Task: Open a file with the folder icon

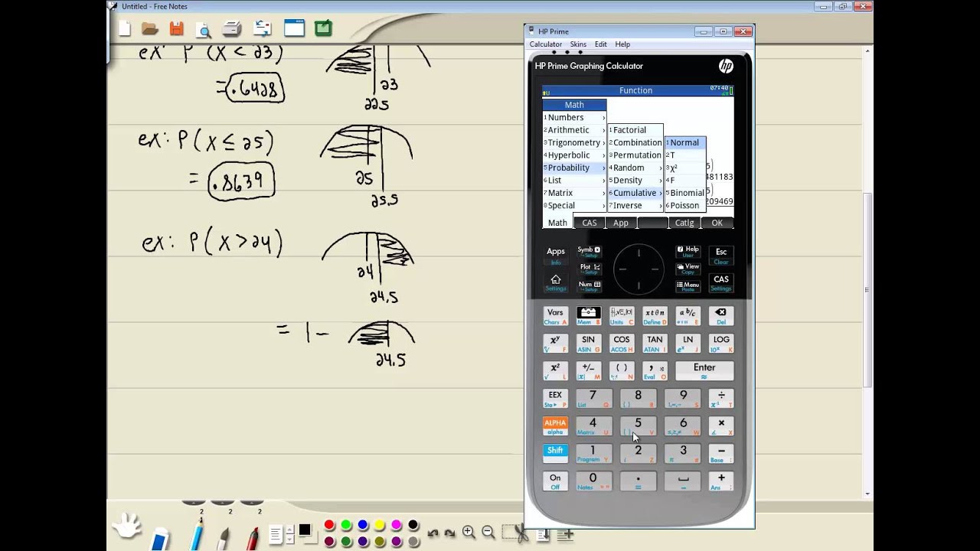Action: pos(150,29)
